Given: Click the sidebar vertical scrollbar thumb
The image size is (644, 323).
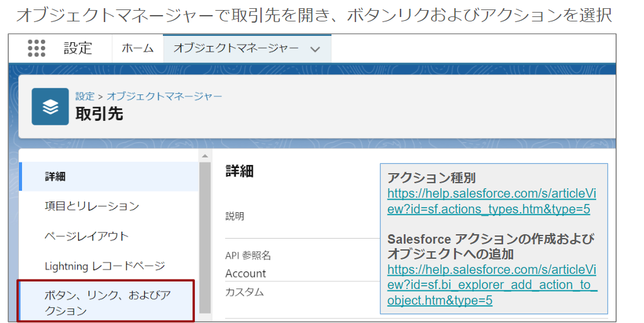Looking at the screenshot, I should (205, 238).
